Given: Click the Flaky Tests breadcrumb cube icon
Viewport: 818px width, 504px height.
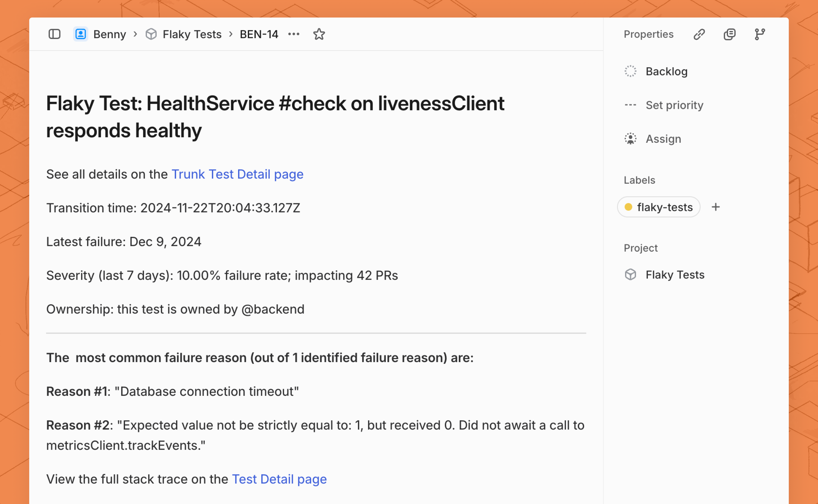Looking at the screenshot, I should 151,34.
